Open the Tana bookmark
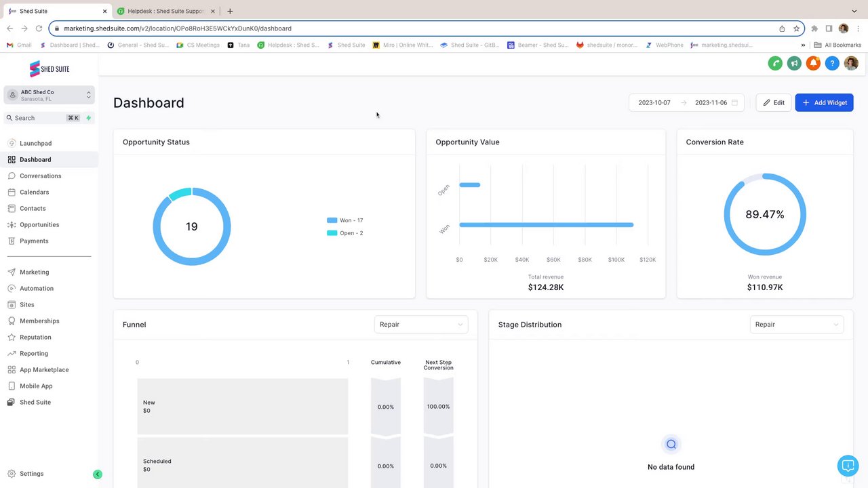The image size is (868, 488). tap(239, 45)
